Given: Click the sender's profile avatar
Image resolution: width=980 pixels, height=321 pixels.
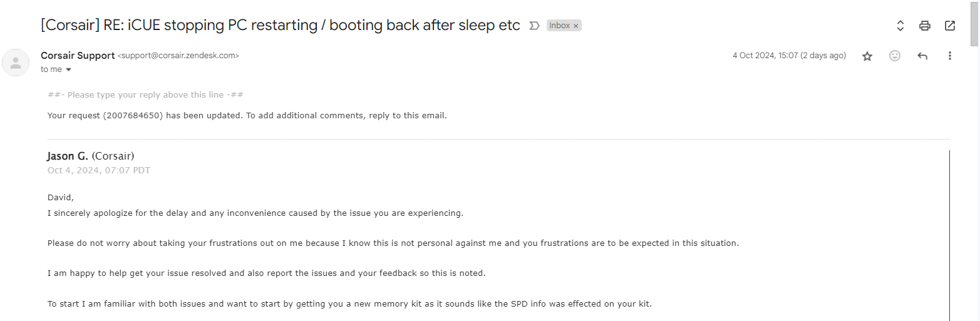Looking at the screenshot, I should point(16,63).
